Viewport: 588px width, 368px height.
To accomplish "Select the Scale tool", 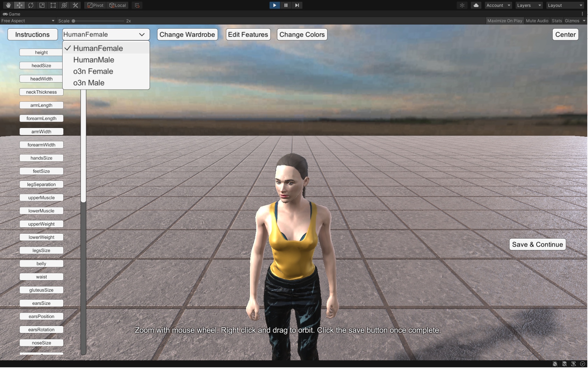I will point(42,5).
